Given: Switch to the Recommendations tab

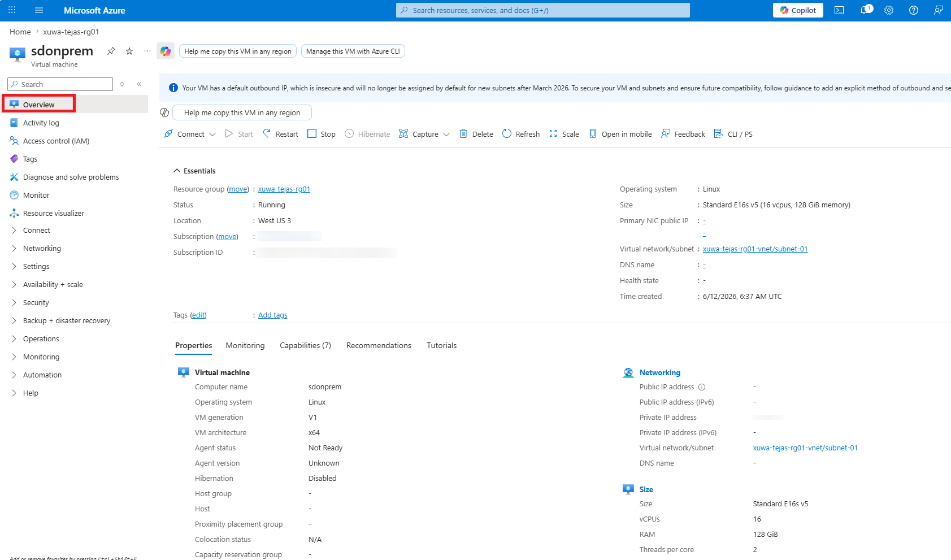Looking at the screenshot, I should tap(379, 346).
